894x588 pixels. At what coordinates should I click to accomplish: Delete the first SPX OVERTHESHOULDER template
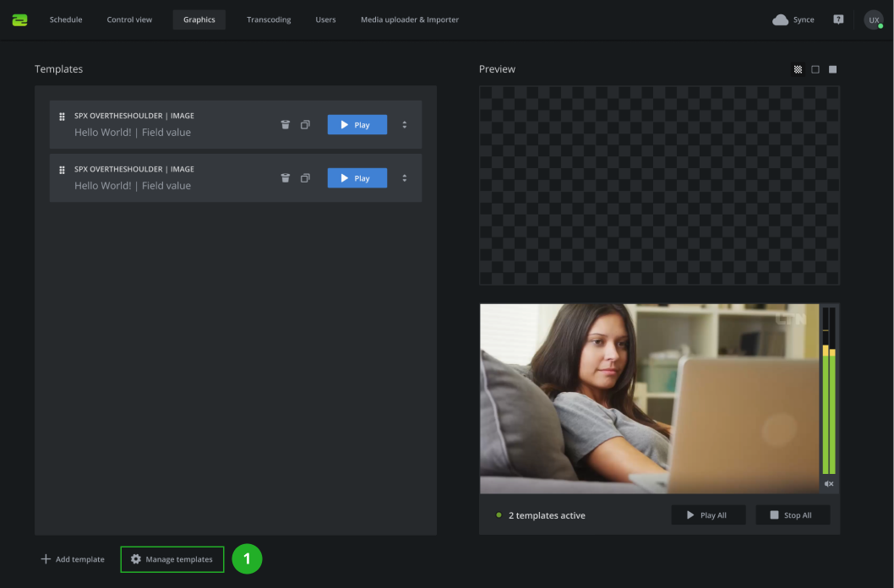click(x=285, y=123)
